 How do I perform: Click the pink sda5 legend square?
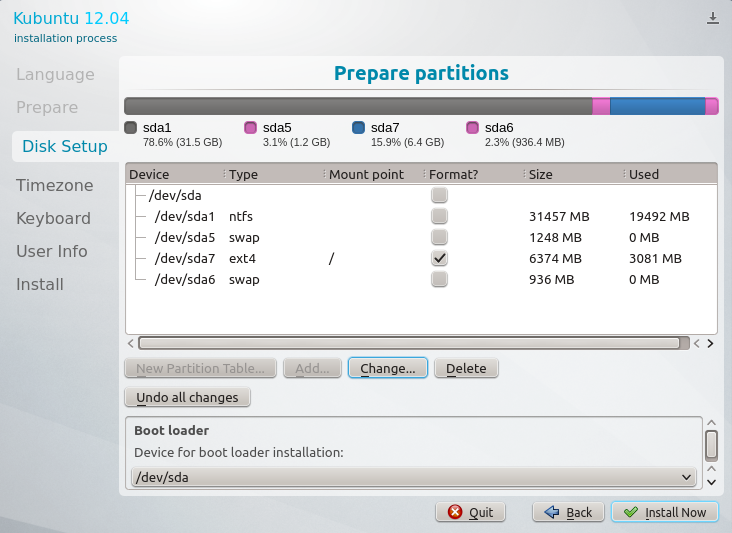pos(251,127)
